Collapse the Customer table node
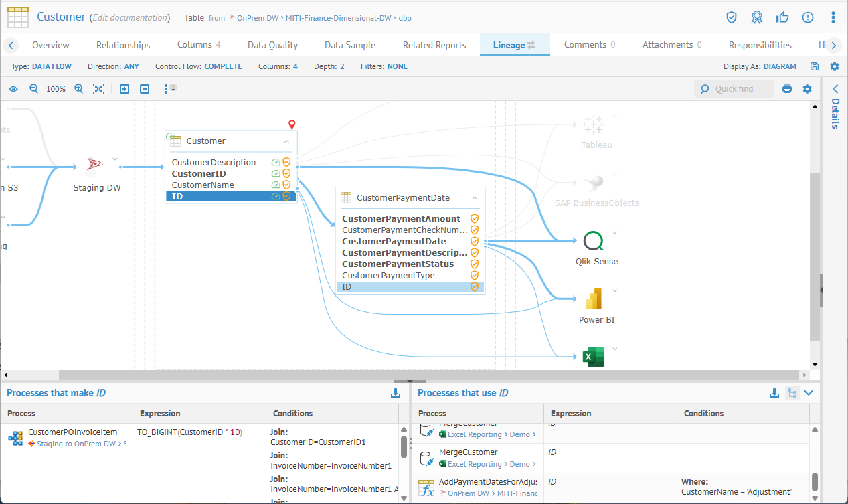The height and width of the screenshot is (504, 848). [286, 141]
